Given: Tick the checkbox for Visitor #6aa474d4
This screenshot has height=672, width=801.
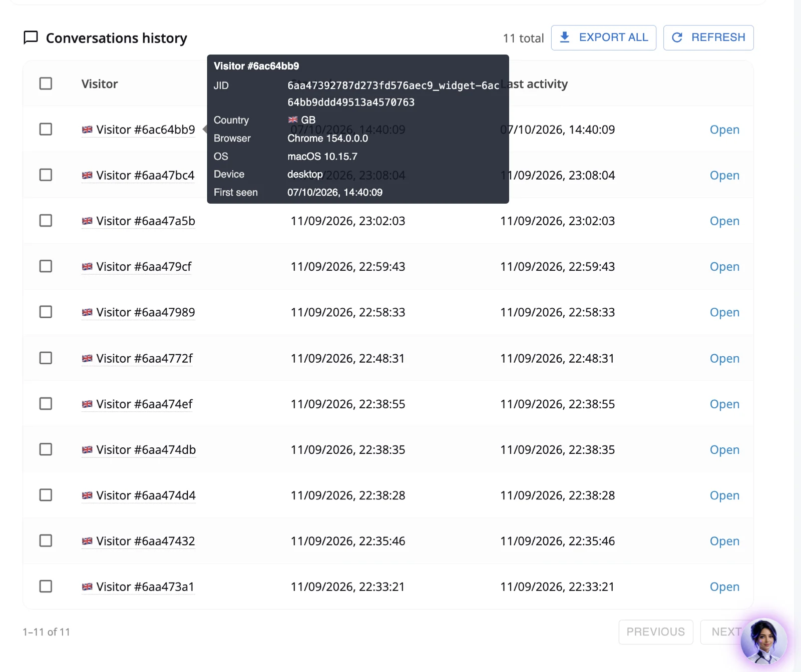Looking at the screenshot, I should tap(46, 495).
